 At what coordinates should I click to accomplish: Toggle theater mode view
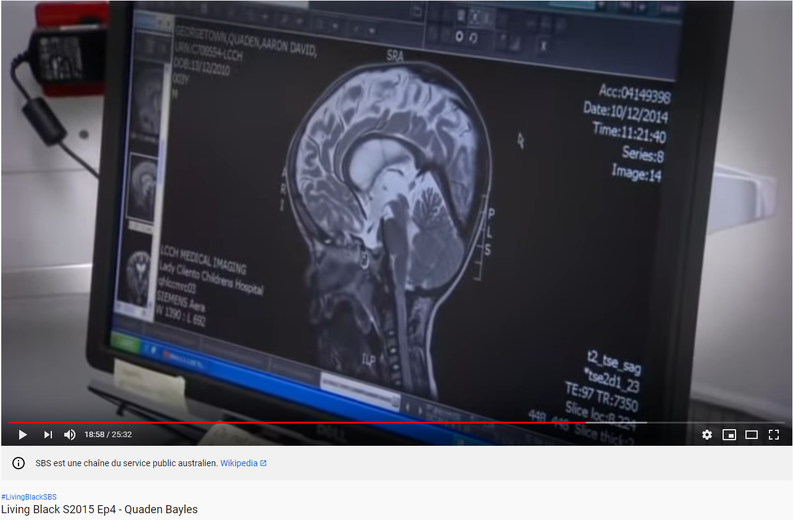(751, 435)
